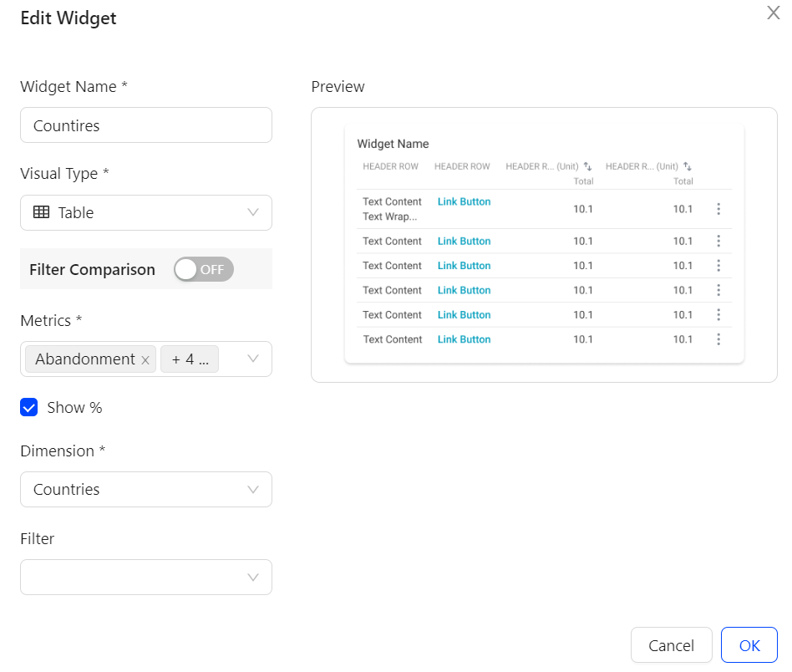
Task: Click the first Link Button in preview
Action: [x=464, y=201]
